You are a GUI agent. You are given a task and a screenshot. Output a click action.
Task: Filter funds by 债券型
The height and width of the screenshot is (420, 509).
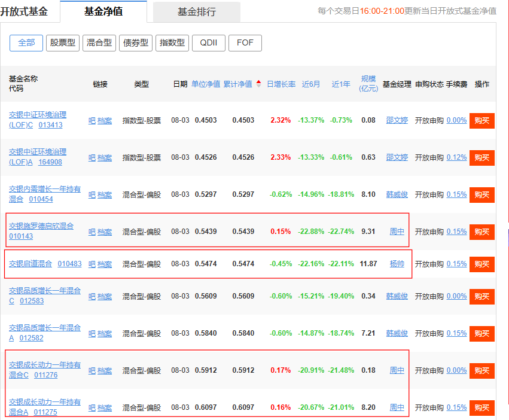136,43
